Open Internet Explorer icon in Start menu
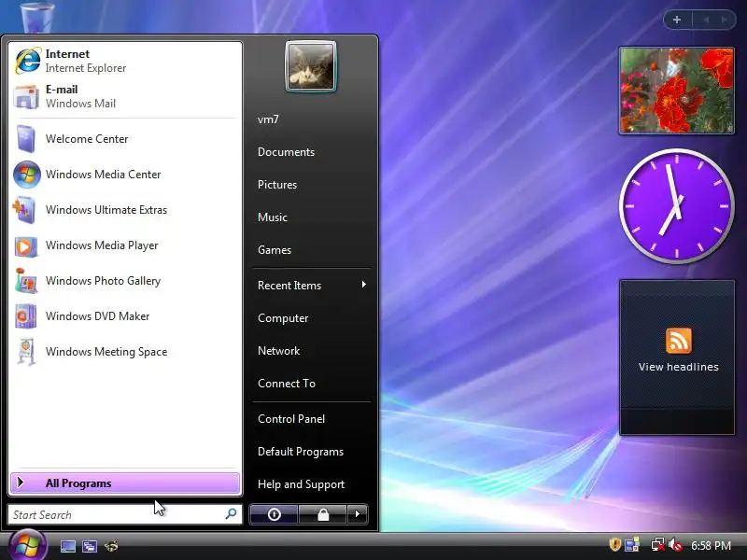 (x=27, y=61)
